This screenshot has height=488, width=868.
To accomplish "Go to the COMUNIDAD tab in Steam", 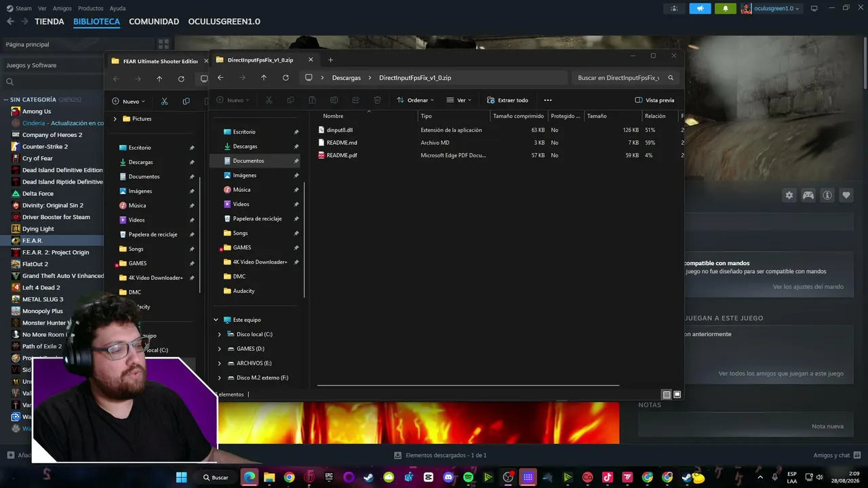I will pyautogui.click(x=154, y=22).
